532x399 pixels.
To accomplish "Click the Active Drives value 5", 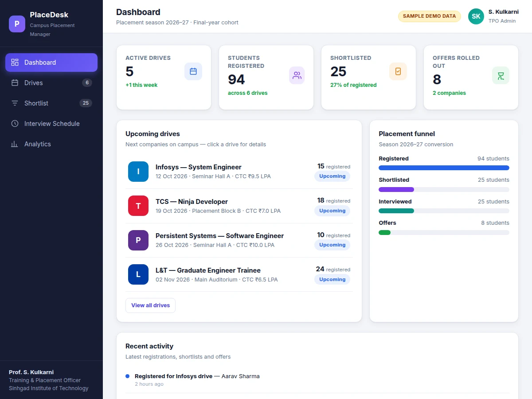I will [x=129, y=71].
